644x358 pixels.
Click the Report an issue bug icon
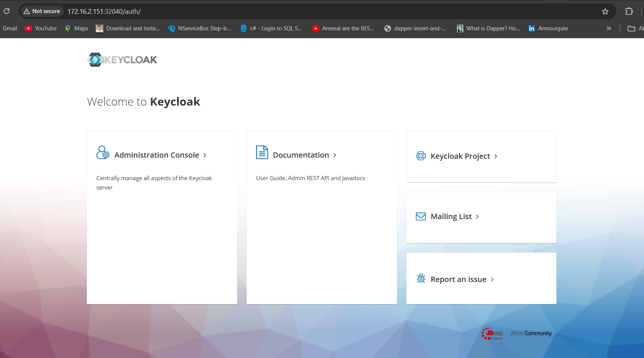coord(421,278)
